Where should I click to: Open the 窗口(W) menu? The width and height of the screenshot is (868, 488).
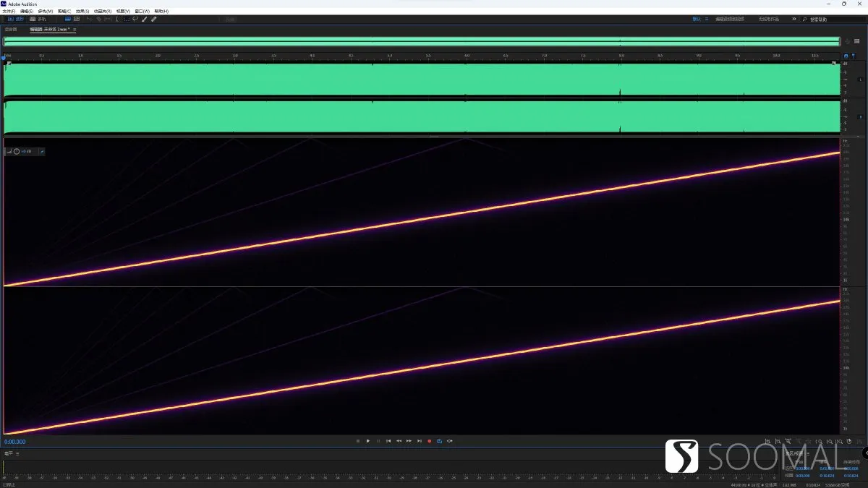(x=142, y=12)
